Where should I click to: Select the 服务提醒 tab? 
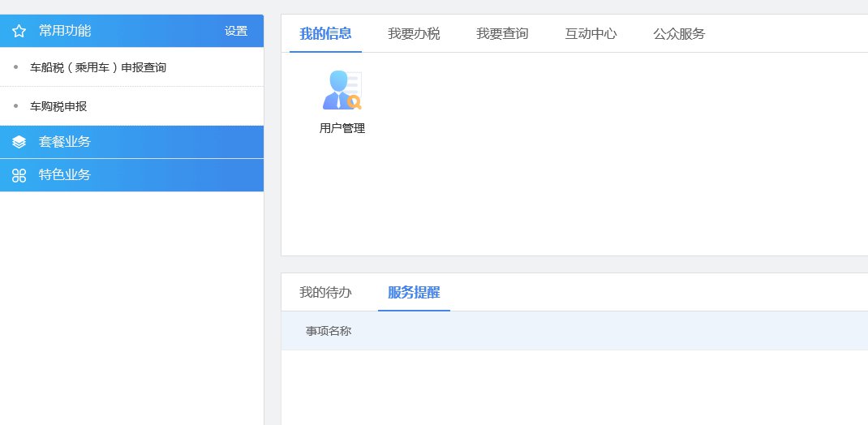(x=414, y=293)
